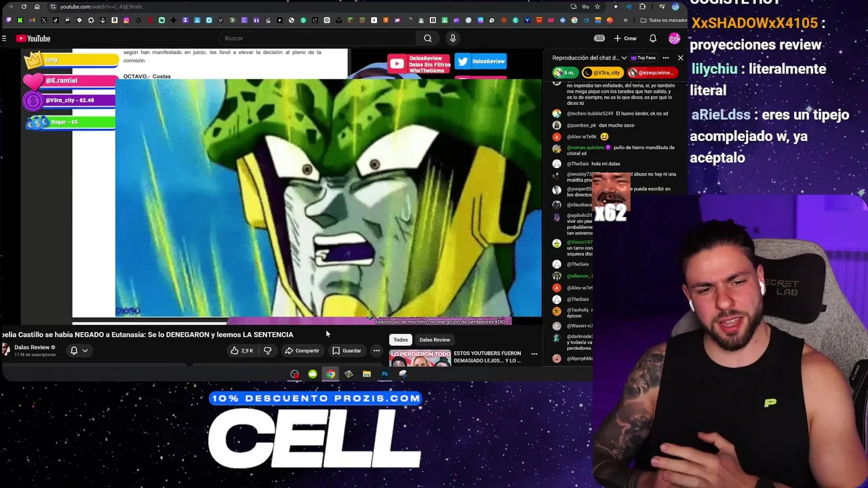Open the browser extensions puzzle icon

click(642, 7)
